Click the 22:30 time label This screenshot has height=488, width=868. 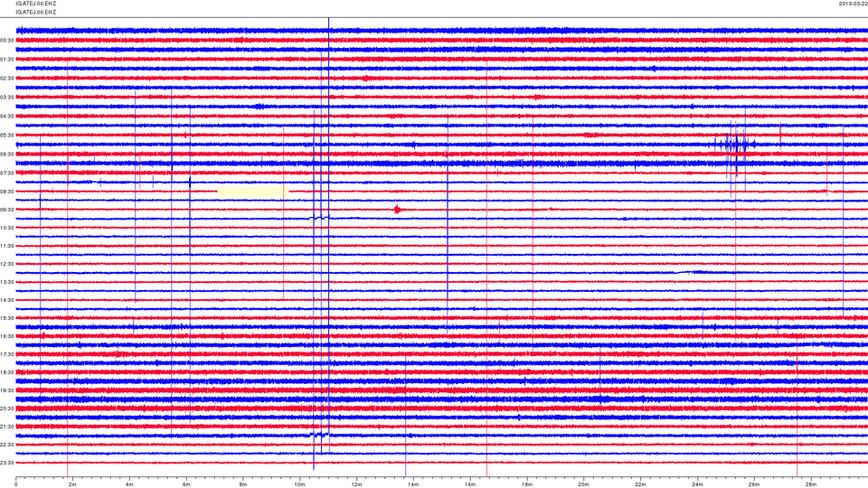tap(7, 445)
